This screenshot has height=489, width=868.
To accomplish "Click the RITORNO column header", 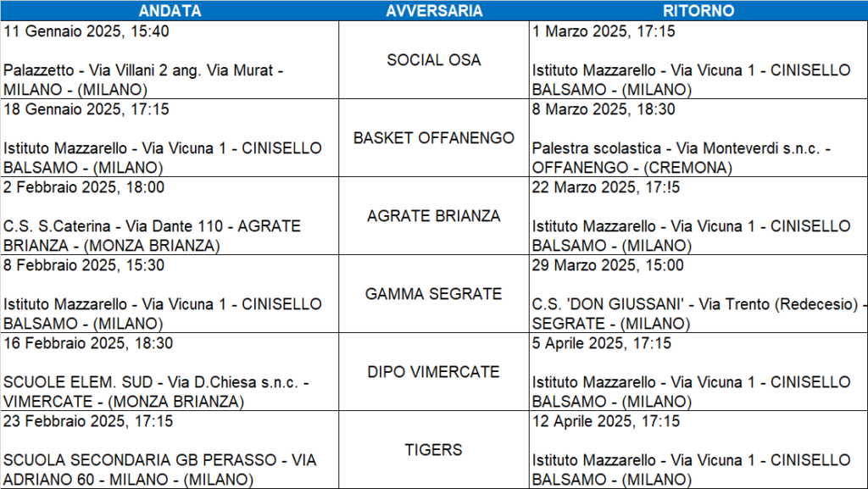I will pos(698,11).
